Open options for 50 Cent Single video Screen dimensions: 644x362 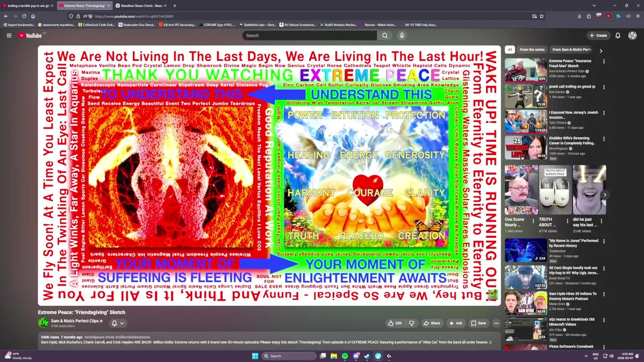coord(604,268)
